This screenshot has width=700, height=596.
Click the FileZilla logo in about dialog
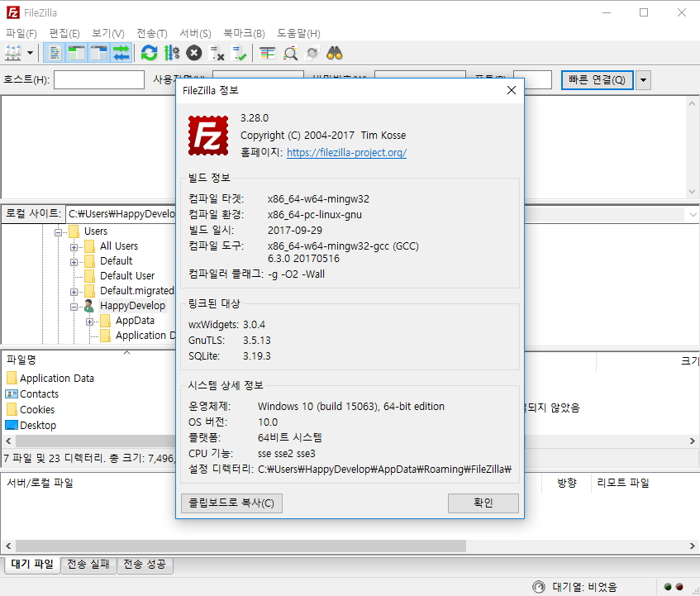[208, 136]
